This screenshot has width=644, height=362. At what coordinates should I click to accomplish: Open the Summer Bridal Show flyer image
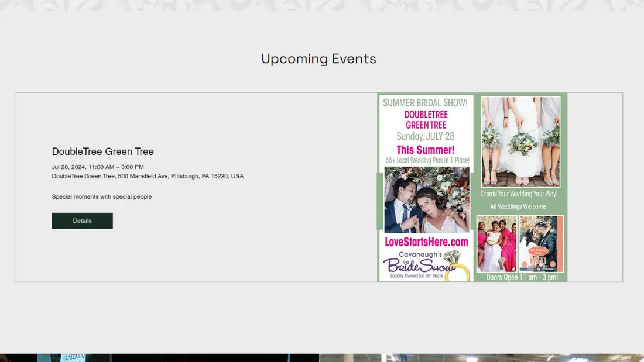(x=472, y=187)
